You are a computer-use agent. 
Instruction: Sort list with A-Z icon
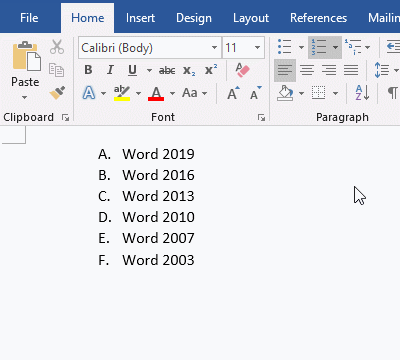point(362,93)
